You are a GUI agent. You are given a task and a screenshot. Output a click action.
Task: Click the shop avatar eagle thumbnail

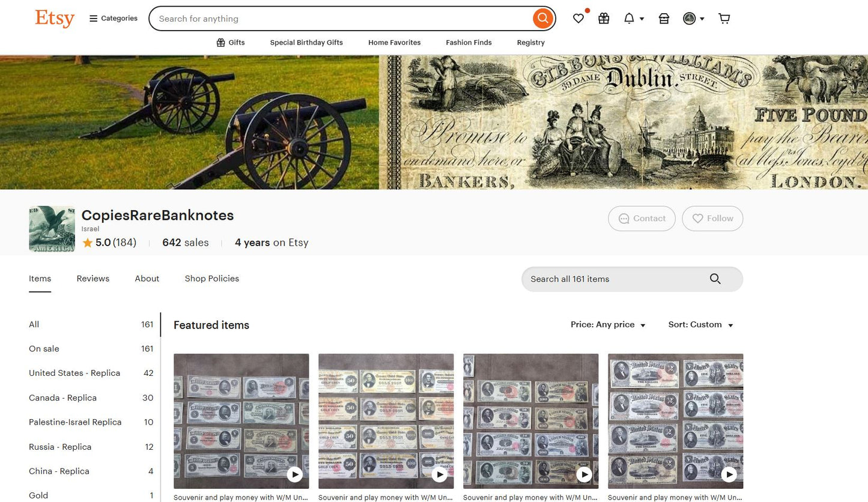52,229
